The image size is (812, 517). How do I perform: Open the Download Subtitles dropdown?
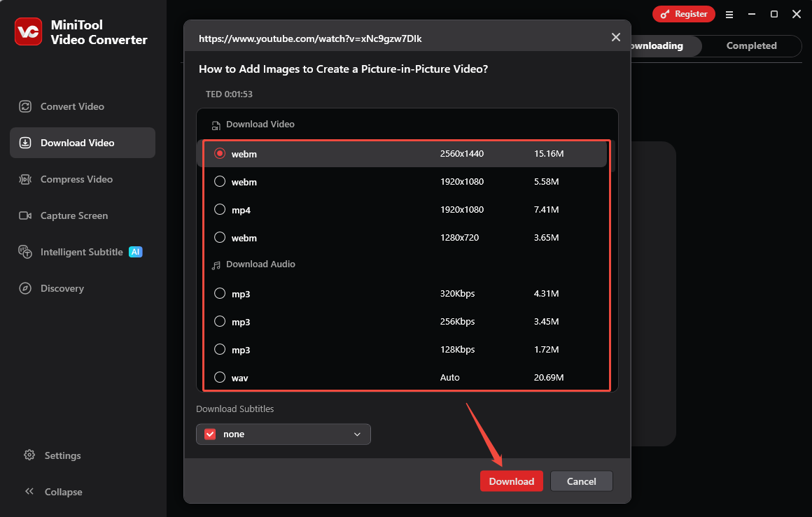(283, 434)
